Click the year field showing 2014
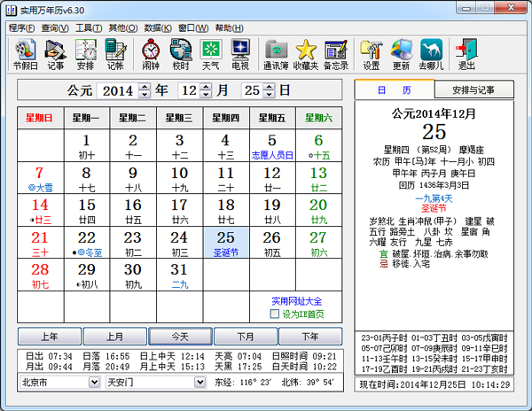 (118, 90)
